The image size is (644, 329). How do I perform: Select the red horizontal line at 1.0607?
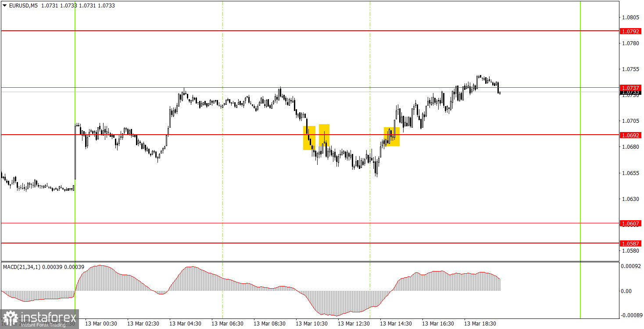[310, 223]
